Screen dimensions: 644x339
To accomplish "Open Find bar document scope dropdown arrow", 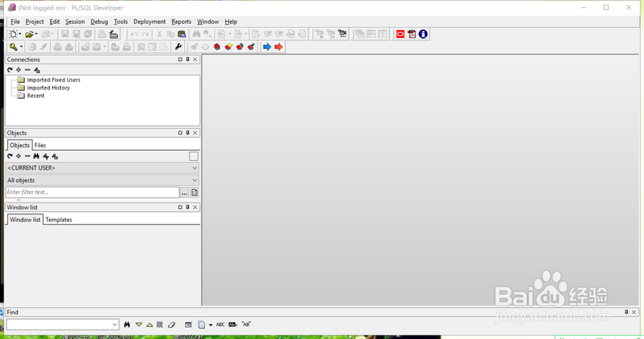I will (x=211, y=325).
